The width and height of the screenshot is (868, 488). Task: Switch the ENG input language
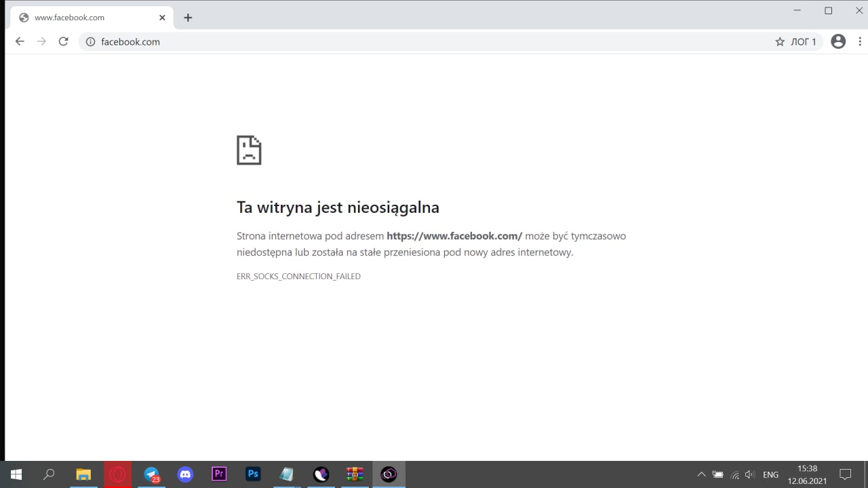pyautogui.click(x=770, y=474)
